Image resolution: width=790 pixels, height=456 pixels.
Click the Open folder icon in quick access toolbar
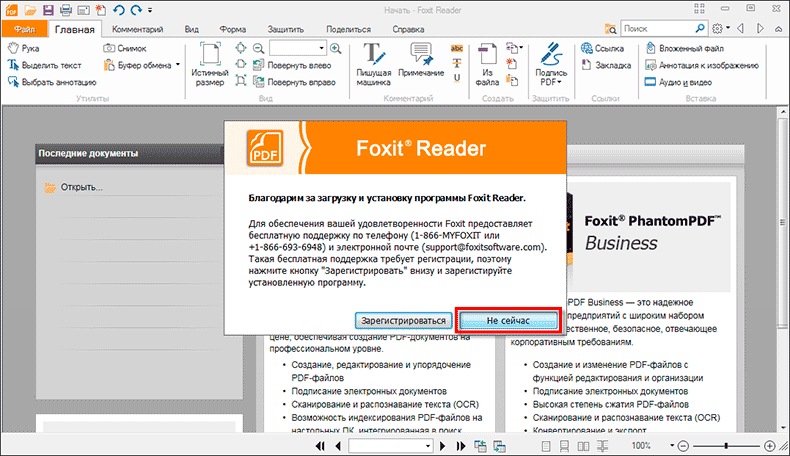pos(30,10)
